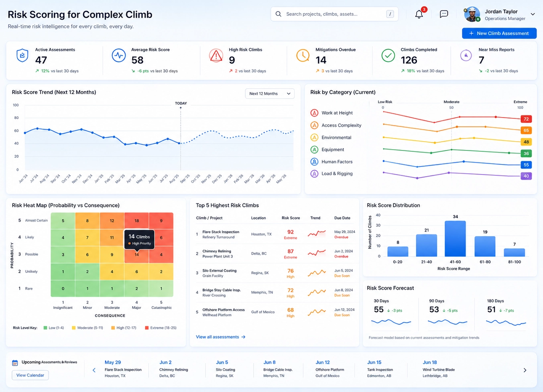Click the Near Miss Reports icon
The width and height of the screenshot is (543, 392).
click(466, 55)
